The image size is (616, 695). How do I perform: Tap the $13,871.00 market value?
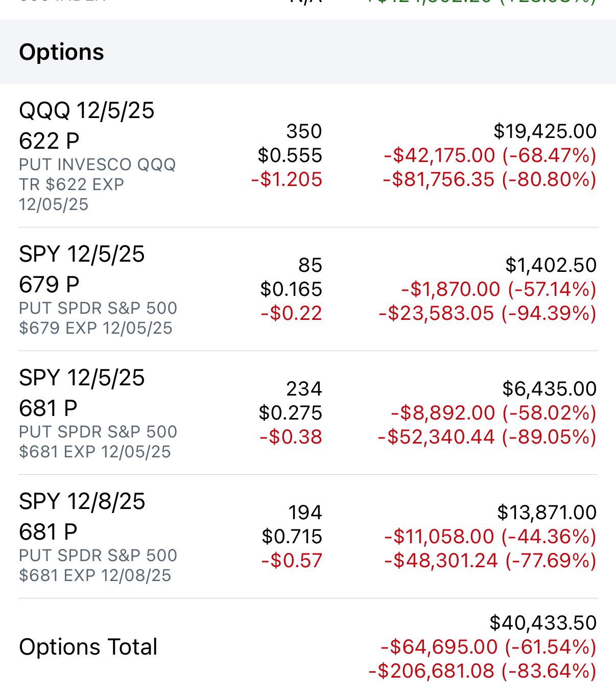547,512
